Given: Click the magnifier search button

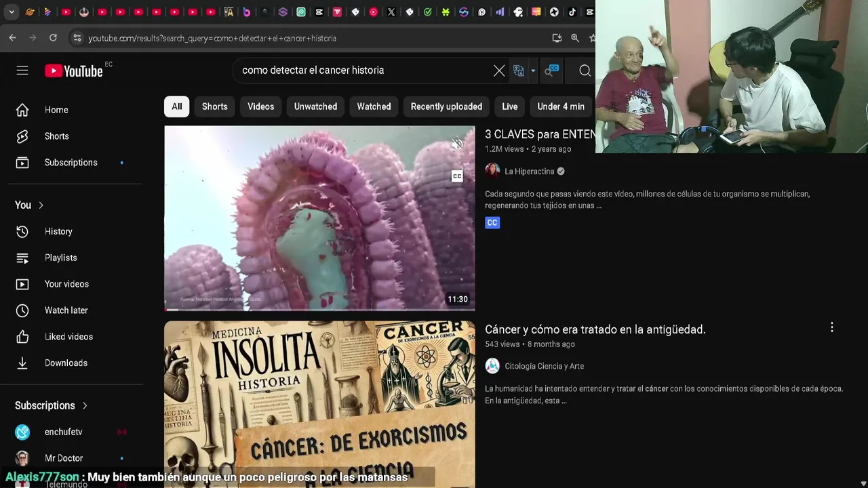Looking at the screenshot, I should [585, 70].
